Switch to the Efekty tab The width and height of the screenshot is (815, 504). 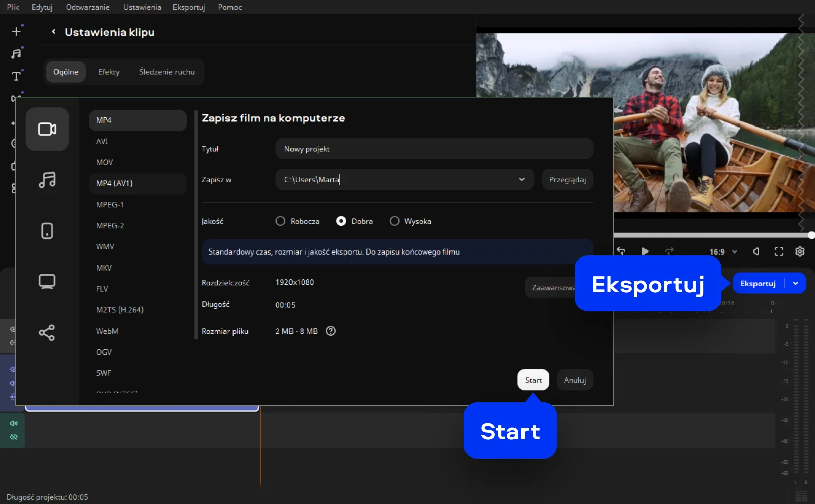coord(109,72)
